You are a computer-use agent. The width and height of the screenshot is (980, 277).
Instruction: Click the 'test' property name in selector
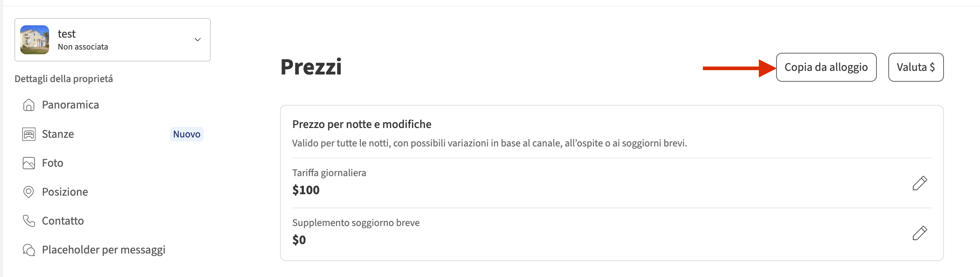click(67, 34)
